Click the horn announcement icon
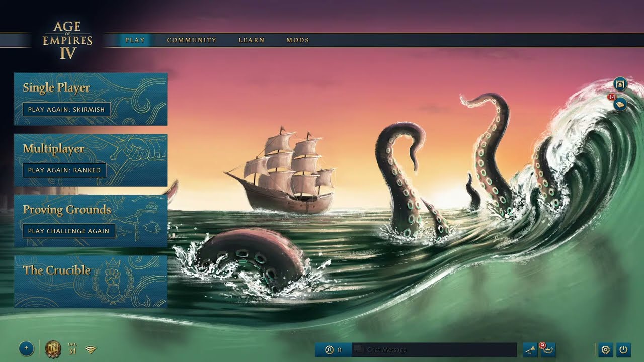This screenshot has height=362, width=644. pos(530,350)
